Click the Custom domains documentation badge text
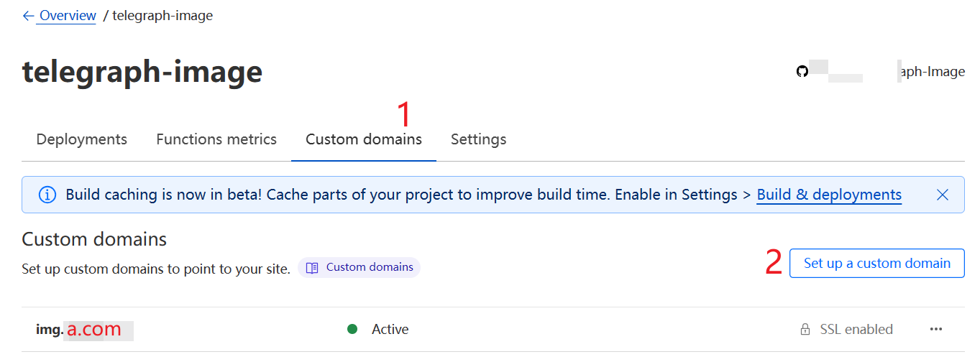Screen dimensions: 980x362 pos(370,267)
